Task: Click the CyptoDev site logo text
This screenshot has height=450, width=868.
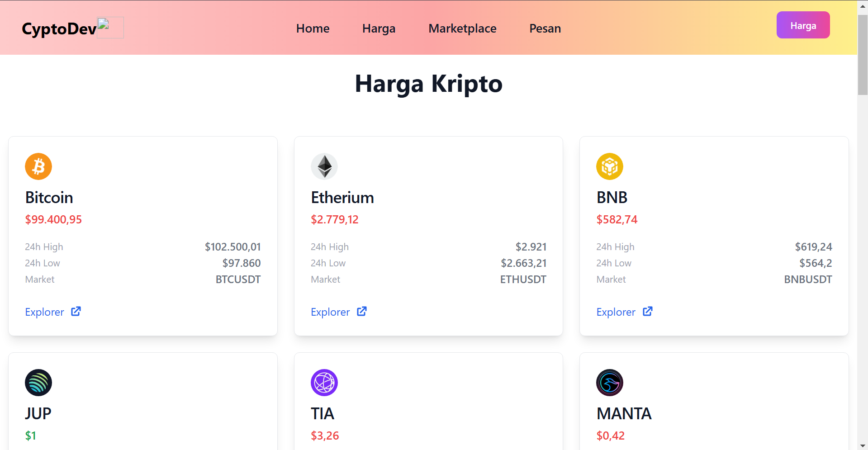Action: (59, 28)
